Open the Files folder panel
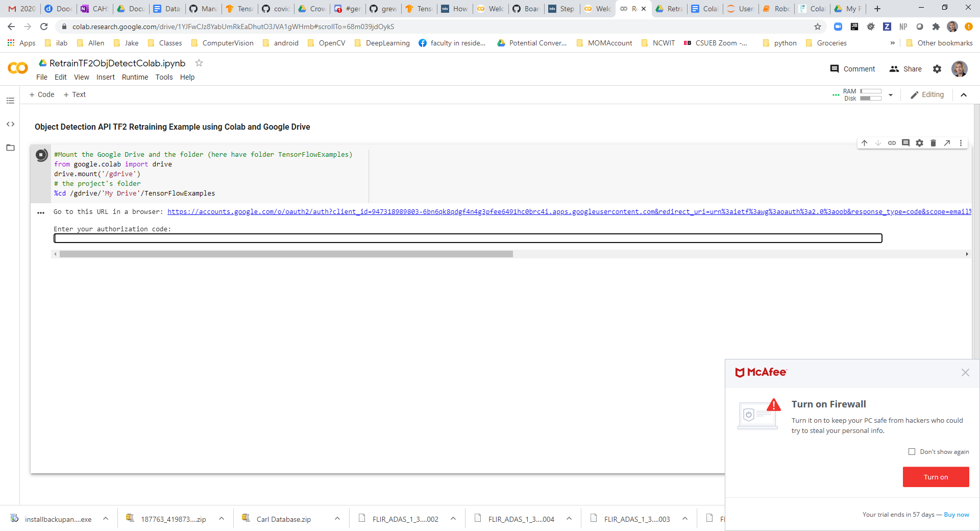The image size is (980, 531). pyautogui.click(x=10, y=148)
